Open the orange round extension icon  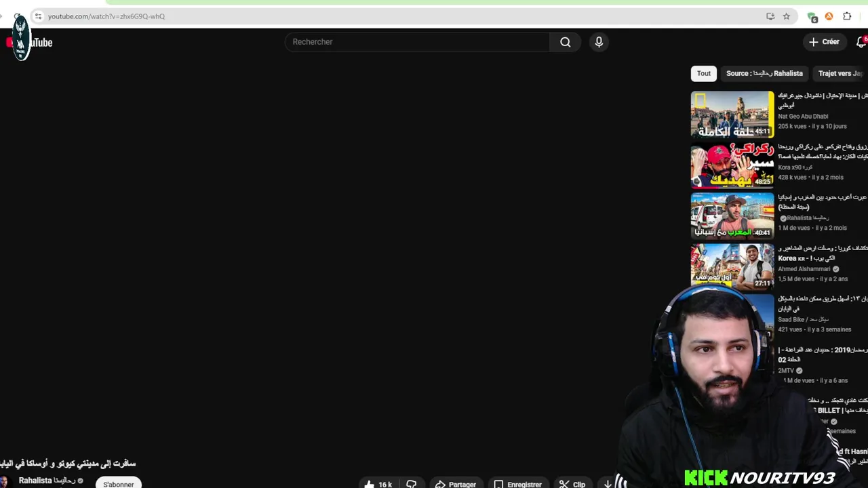829,16
